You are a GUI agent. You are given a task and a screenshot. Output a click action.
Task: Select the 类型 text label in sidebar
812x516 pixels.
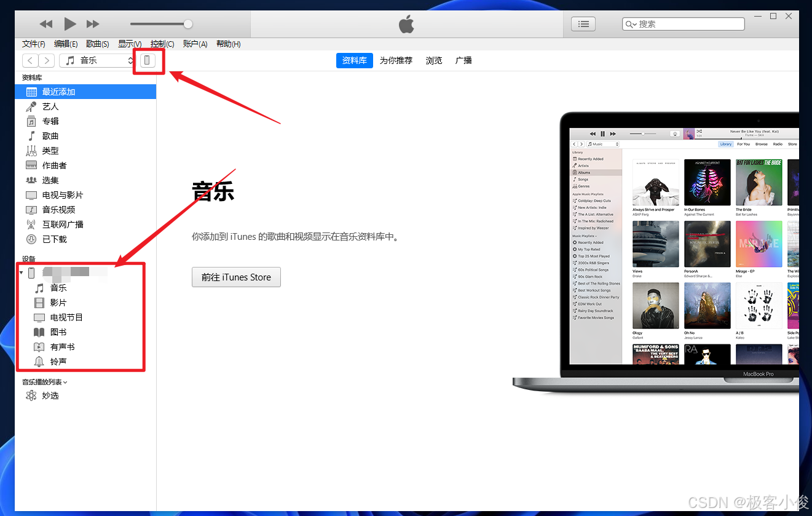[x=50, y=151]
